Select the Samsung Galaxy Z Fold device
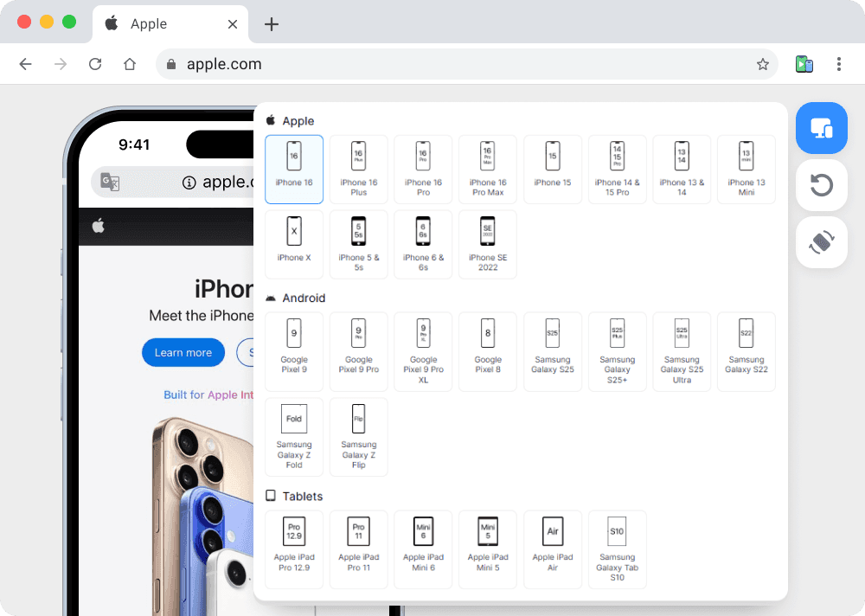 [x=293, y=437]
